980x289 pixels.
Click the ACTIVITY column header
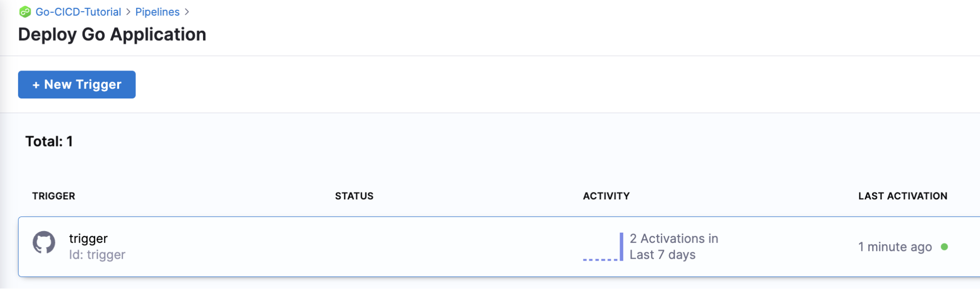pyautogui.click(x=606, y=196)
